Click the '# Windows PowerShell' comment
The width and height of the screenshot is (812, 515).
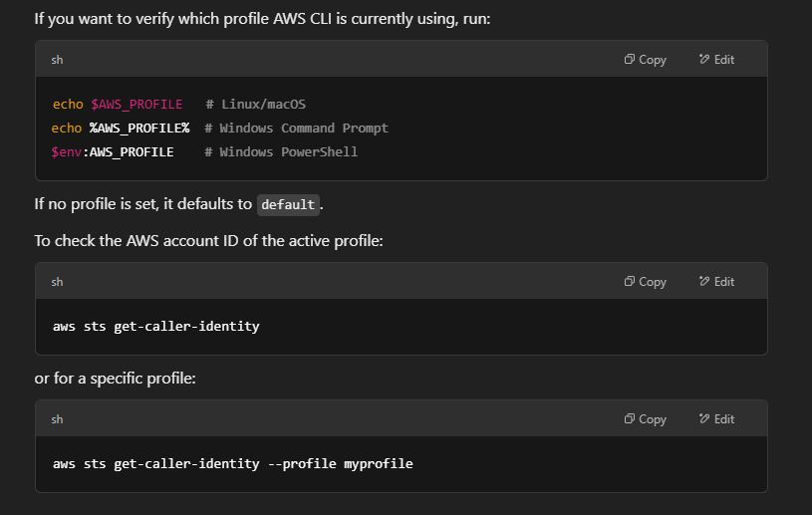click(281, 152)
